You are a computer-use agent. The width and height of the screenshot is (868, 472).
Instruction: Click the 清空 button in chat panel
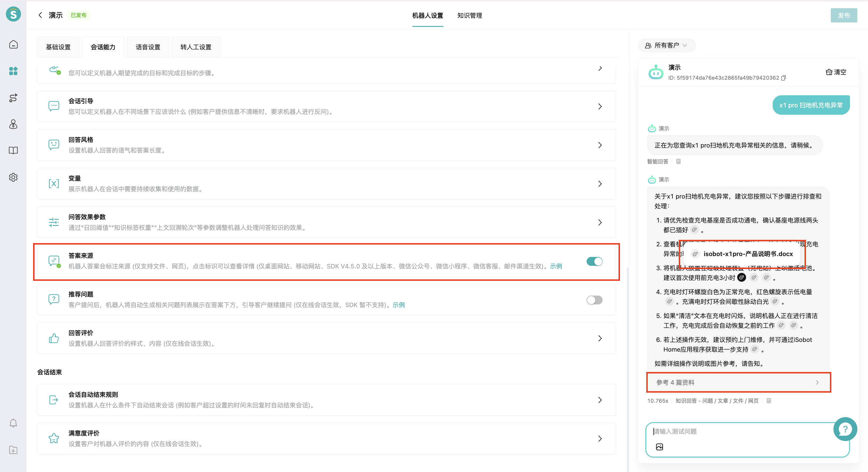[x=836, y=72]
